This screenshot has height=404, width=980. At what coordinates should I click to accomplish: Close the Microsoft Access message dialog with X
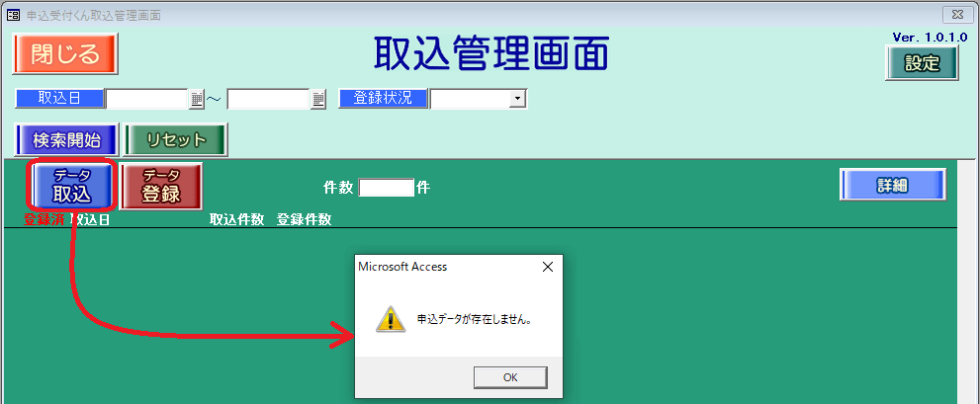(x=548, y=267)
